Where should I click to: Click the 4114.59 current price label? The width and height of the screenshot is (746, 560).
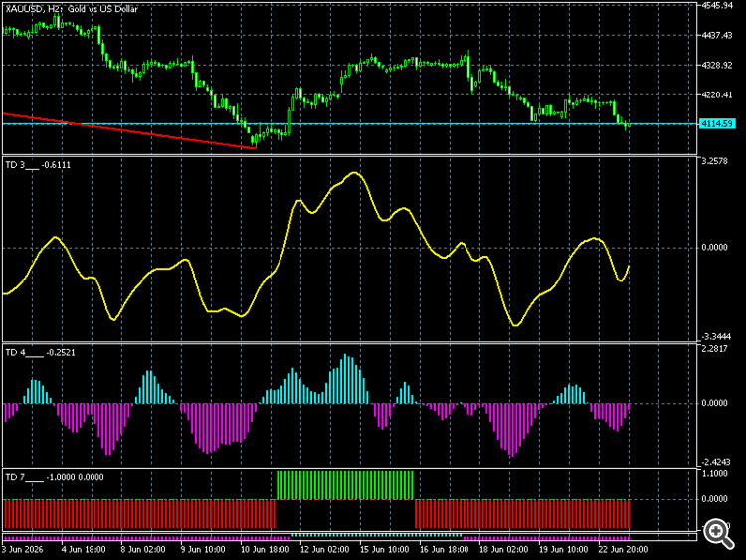tap(717, 124)
